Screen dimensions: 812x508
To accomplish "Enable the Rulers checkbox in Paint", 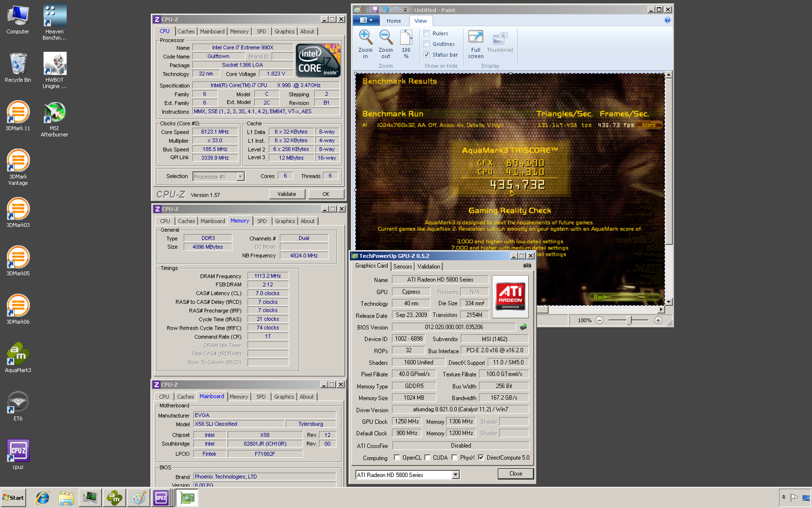I will (x=427, y=34).
